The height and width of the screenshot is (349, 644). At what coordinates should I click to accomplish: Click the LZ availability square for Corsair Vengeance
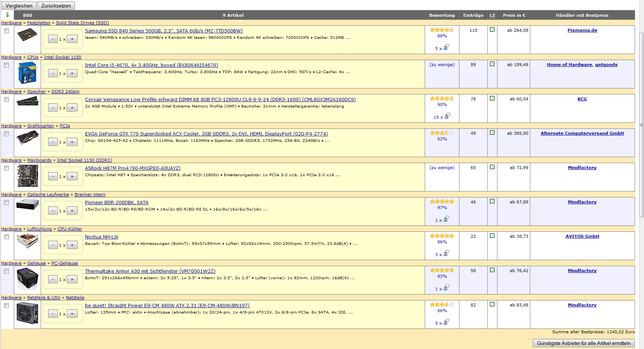(x=492, y=98)
